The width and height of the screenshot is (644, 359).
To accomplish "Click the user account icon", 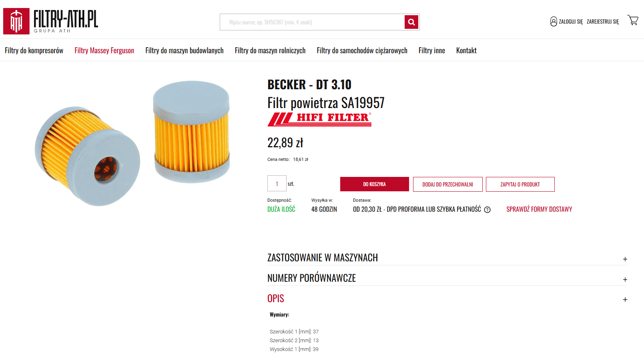I will (x=554, y=22).
